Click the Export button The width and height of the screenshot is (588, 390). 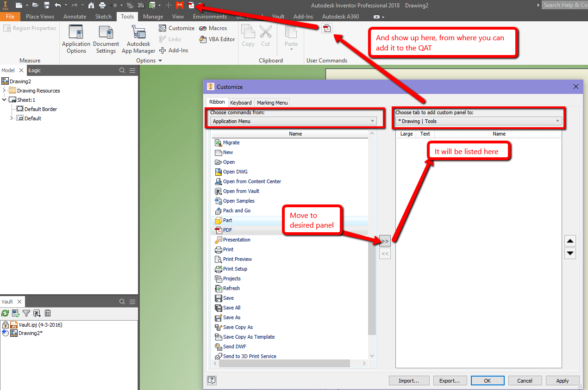[450, 380]
